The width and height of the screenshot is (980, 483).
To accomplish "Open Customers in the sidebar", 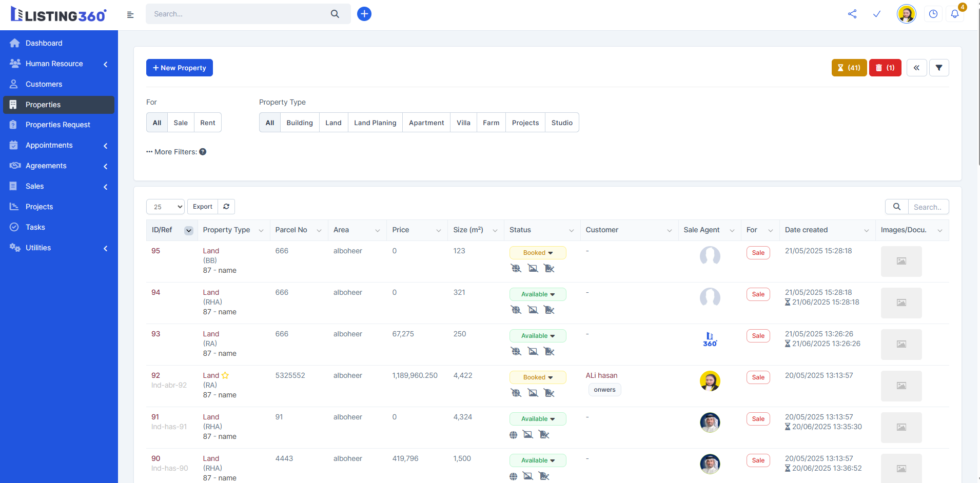I will tap(59, 84).
